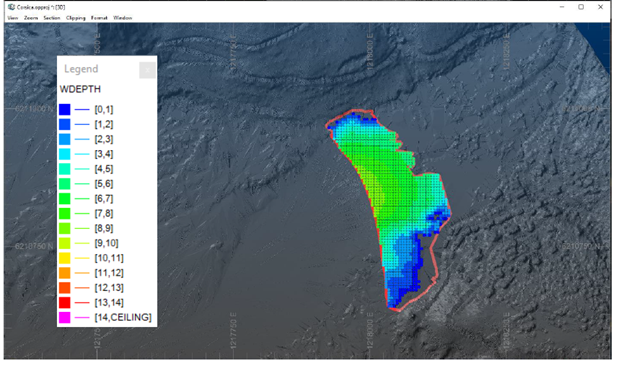Image resolution: width=624 pixels, height=366 pixels.
Task: Click the [14,CEILING] magenta legend swatch
Action: pos(64,317)
